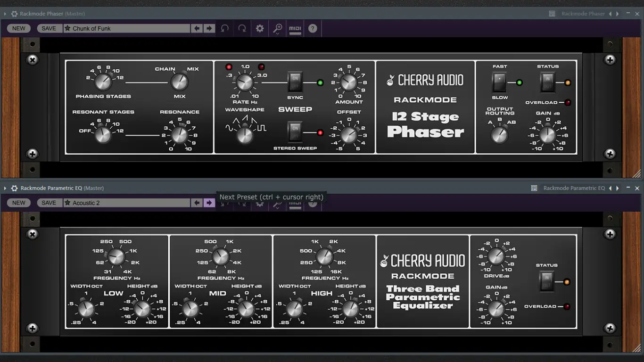Go to previous preset in Parametric EQ toolbar

pyautogui.click(x=197, y=203)
